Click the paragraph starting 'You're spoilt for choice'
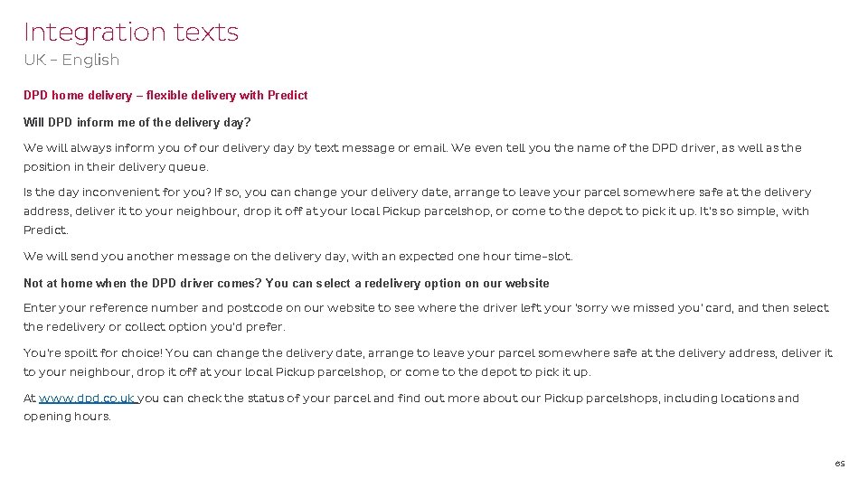The width and height of the screenshot is (868, 488). tap(428, 362)
